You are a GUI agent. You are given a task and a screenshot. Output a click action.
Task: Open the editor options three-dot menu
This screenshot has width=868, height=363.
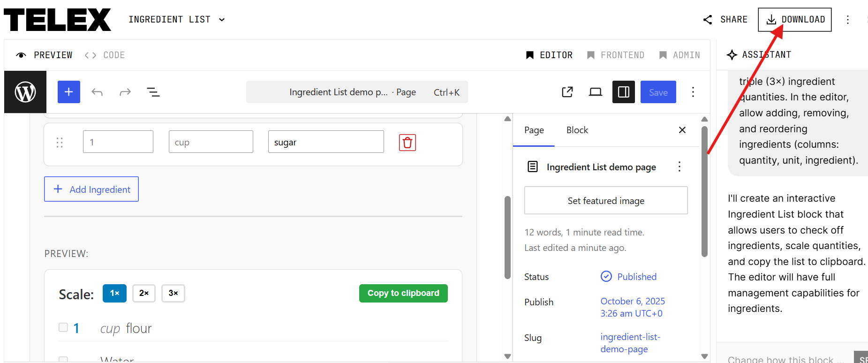pos(693,92)
